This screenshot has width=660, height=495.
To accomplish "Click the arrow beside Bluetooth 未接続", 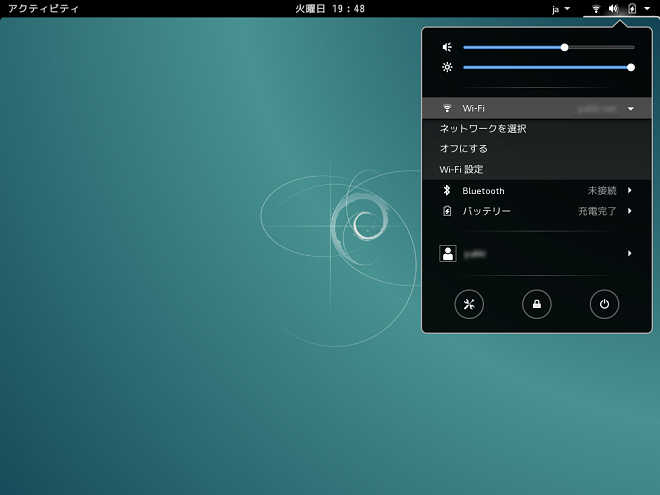I will click(629, 190).
